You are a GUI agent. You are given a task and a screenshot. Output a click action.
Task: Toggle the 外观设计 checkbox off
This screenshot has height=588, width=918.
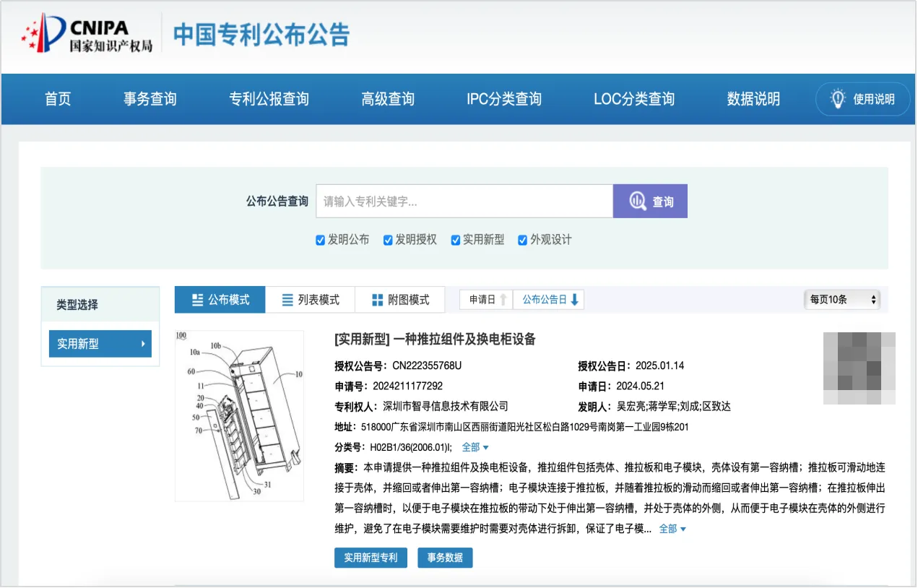pyautogui.click(x=522, y=240)
